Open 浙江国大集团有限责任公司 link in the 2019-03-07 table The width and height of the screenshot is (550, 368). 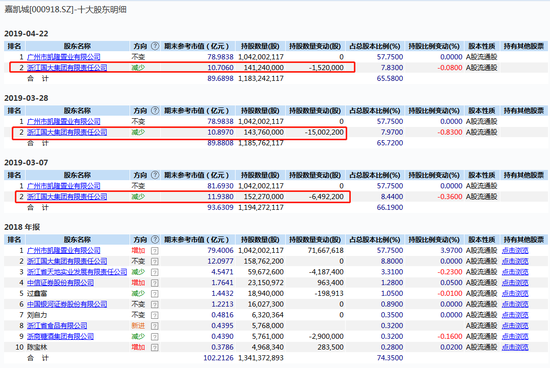pos(67,197)
